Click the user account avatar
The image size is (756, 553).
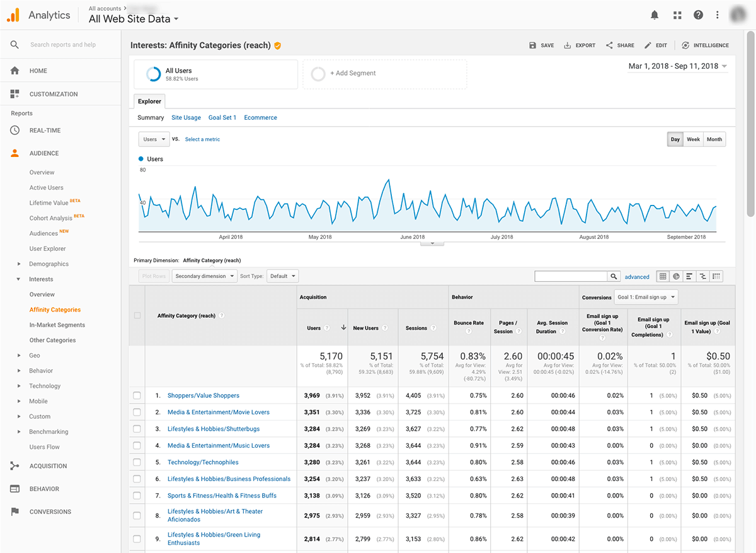[x=739, y=15]
